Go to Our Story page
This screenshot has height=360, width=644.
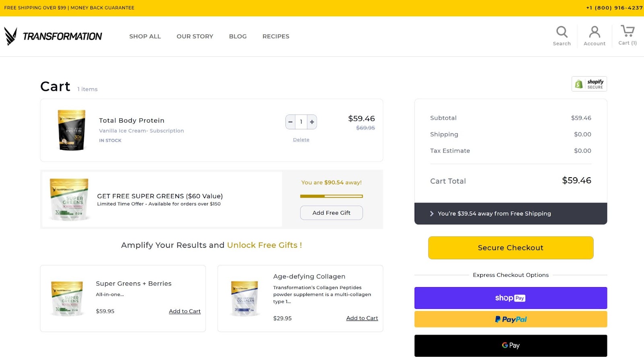point(195,36)
